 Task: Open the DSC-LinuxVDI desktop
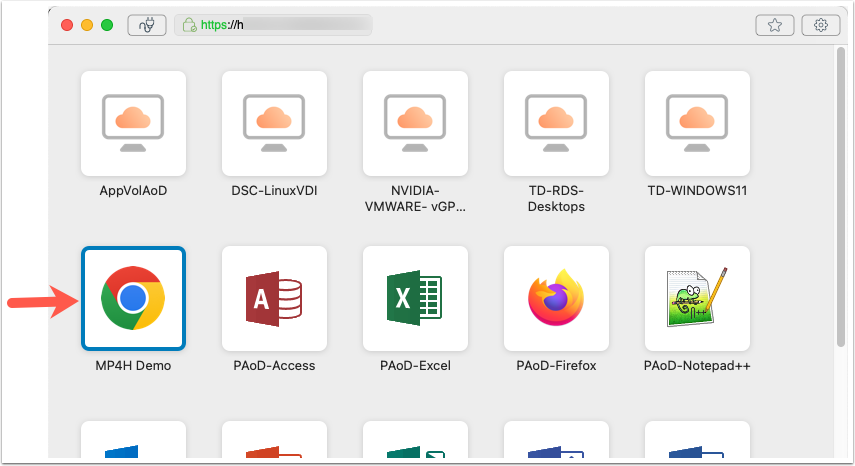[275, 123]
